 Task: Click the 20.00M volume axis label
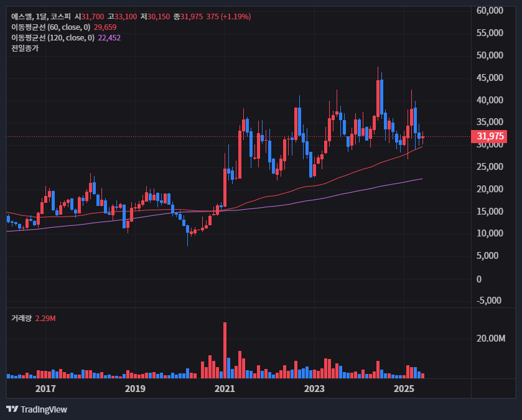pyautogui.click(x=491, y=338)
